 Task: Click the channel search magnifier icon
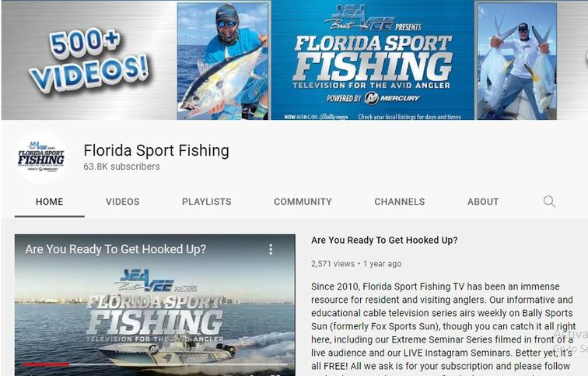[x=549, y=202]
